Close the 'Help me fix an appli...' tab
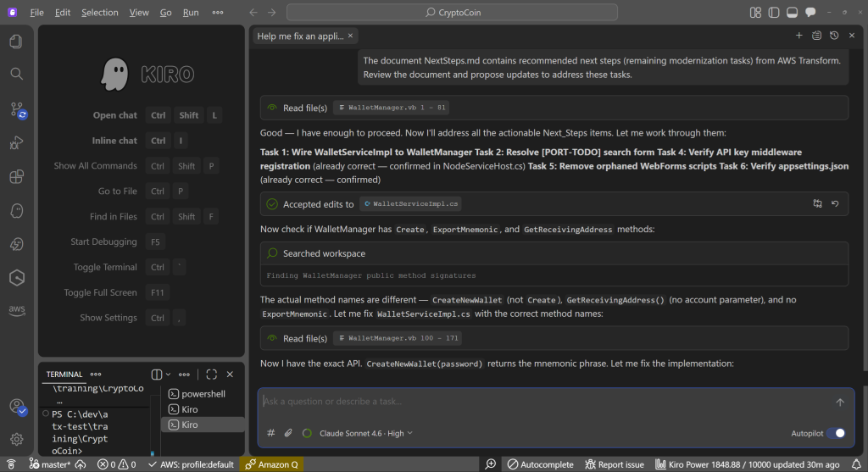Screen dimensions: 868x472 pos(350,36)
